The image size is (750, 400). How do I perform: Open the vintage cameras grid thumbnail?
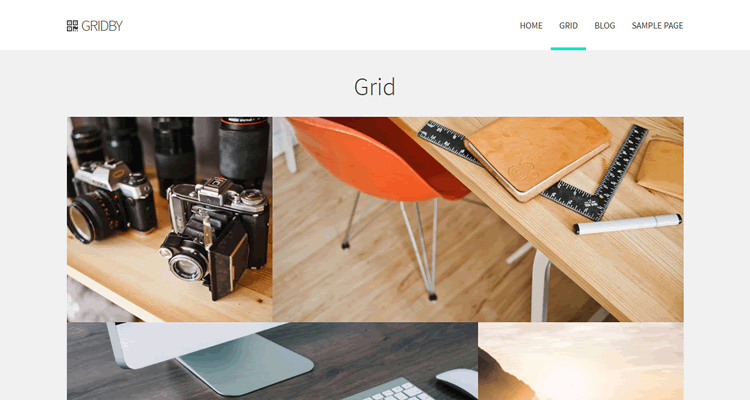point(170,219)
